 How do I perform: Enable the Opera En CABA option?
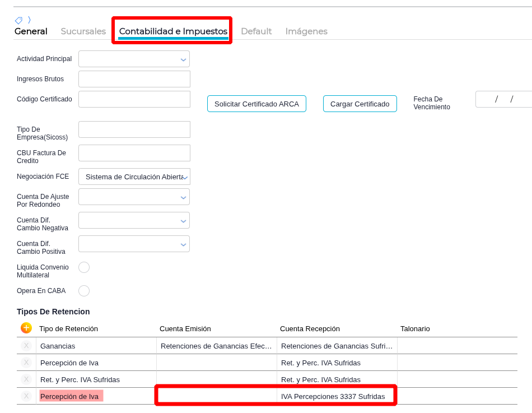click(84, 291)
